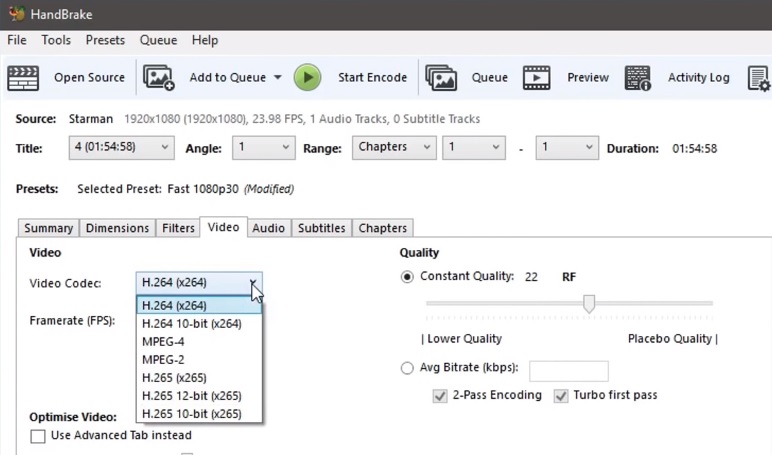This screenshot has width=772, height=455.
Task: Click the Constant Quality slider handle
Action: pos(589,304)
